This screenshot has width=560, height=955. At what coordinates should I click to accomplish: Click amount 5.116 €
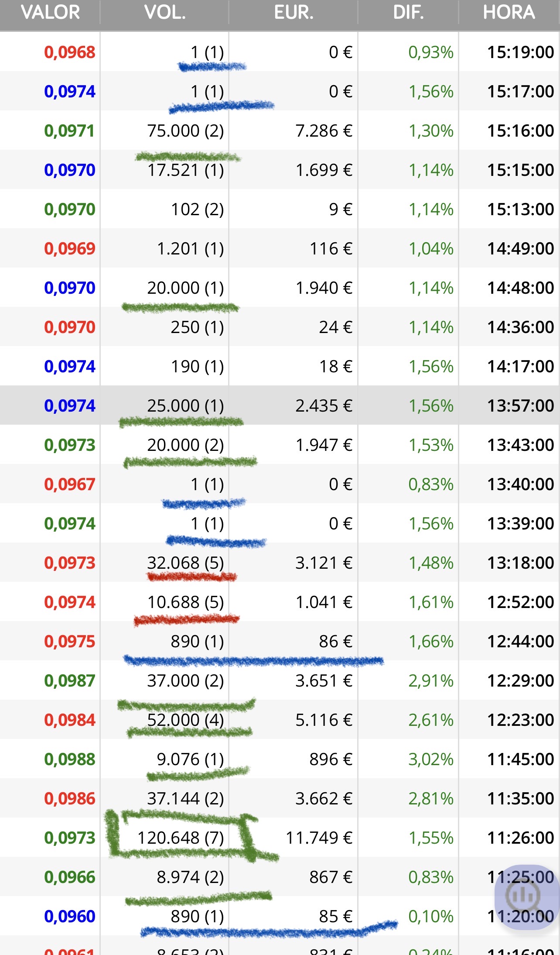coord(324,720)
